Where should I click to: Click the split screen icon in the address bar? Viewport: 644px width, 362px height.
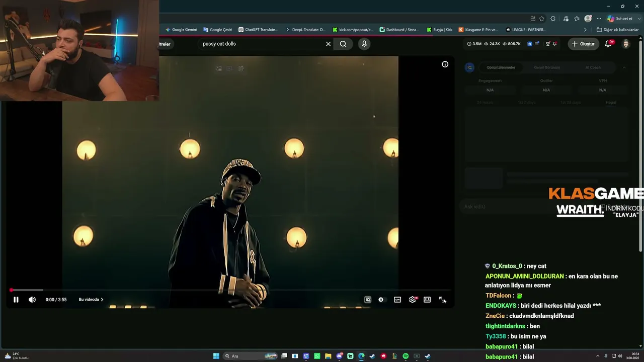[533, 19]
